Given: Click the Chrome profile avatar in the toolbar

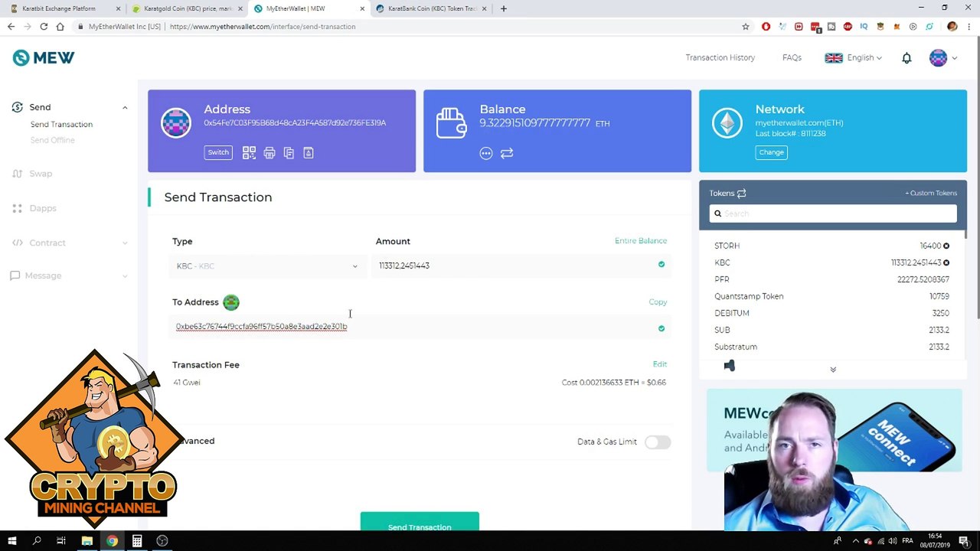Looking at the screenshot, I should pos(952,27).
